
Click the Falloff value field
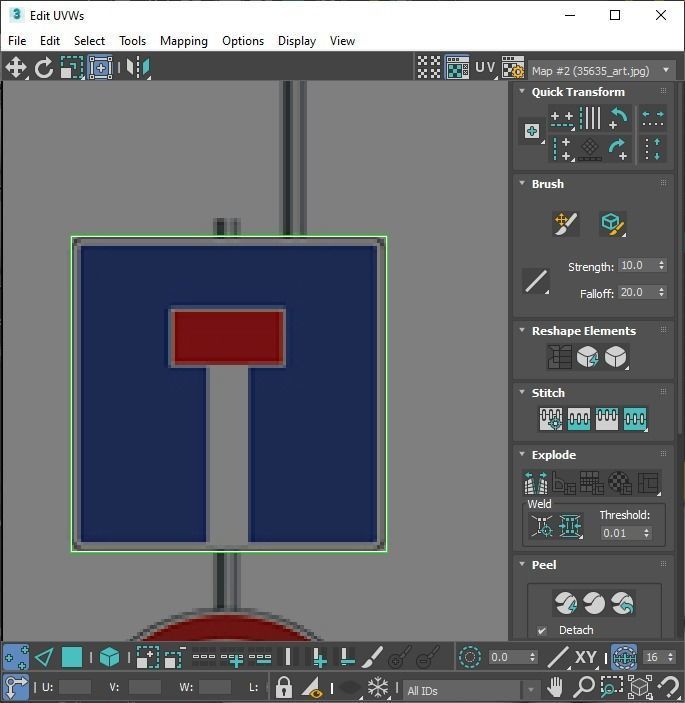(x=637, y=292)
